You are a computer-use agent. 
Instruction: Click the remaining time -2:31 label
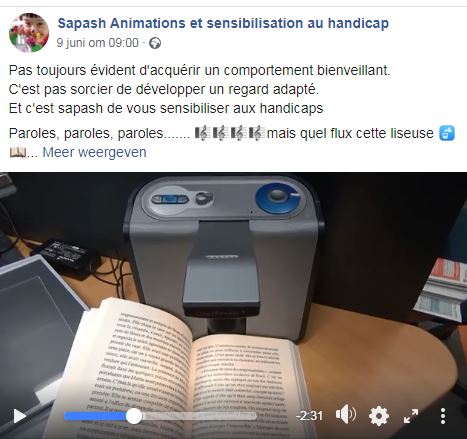click(309, 416)
